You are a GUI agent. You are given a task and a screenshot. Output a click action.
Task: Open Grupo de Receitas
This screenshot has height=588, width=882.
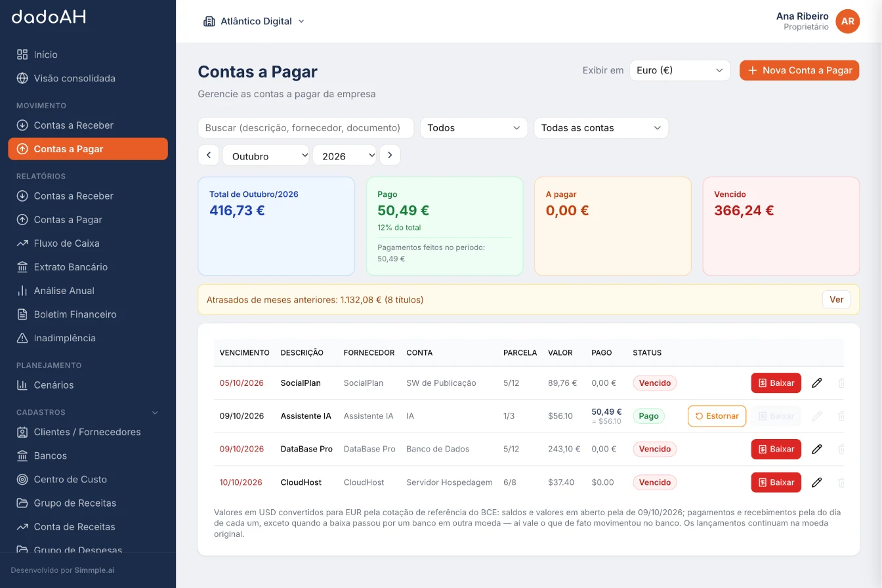tap(88, 503)
